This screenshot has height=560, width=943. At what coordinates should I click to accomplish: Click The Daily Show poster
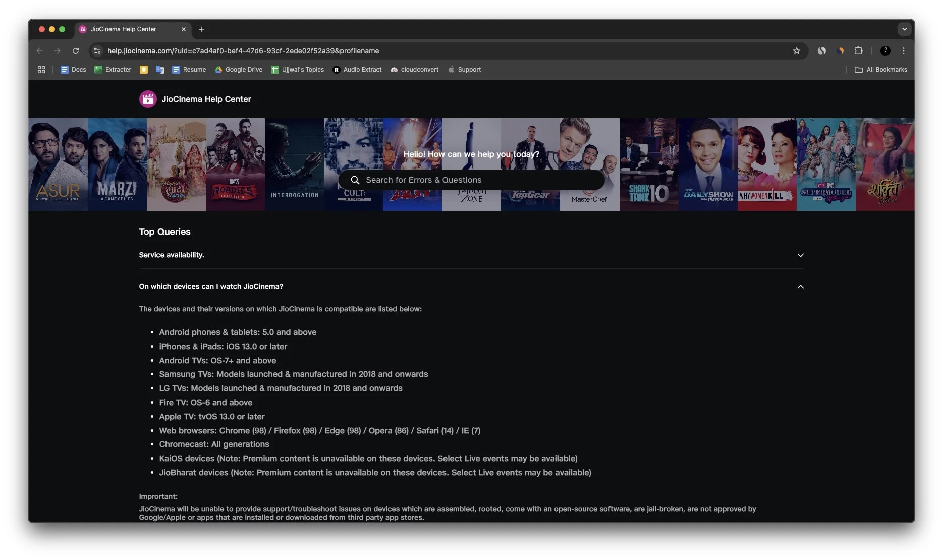[x=708, y=164]
